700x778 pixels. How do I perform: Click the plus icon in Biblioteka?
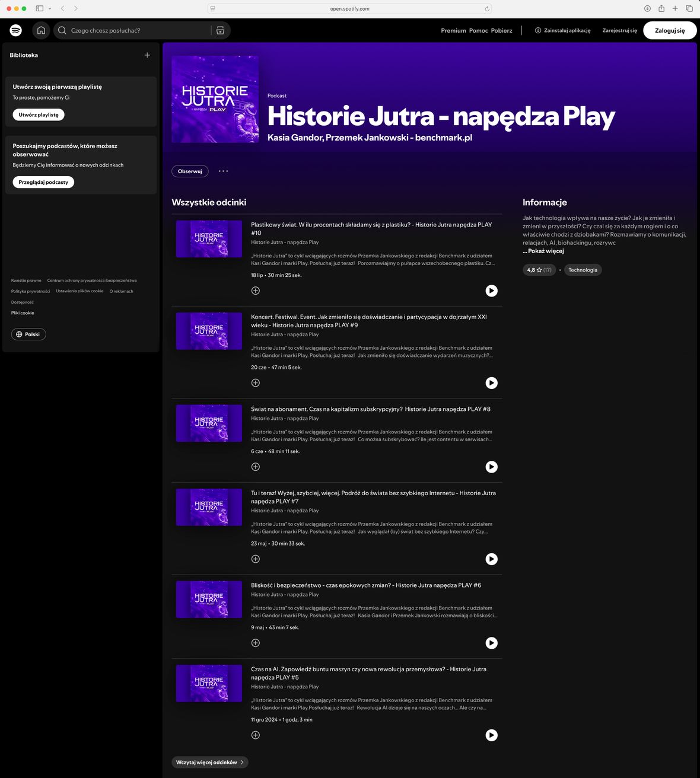[147, 55]
